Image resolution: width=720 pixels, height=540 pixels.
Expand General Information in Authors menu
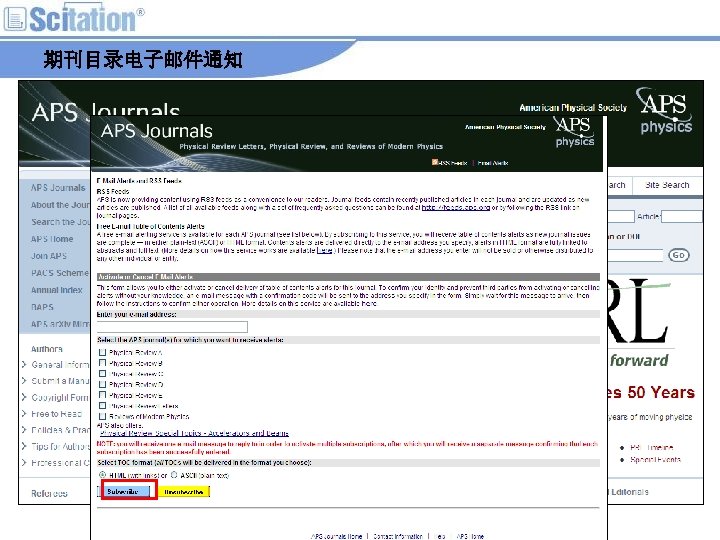[x=24, y=365]
